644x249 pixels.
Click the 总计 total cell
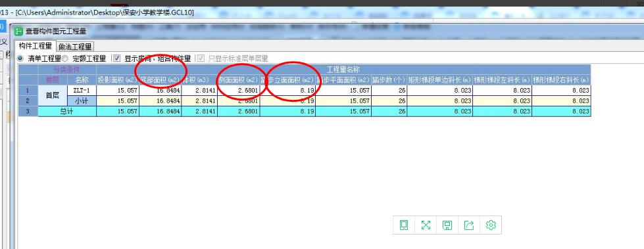(67, 112)
